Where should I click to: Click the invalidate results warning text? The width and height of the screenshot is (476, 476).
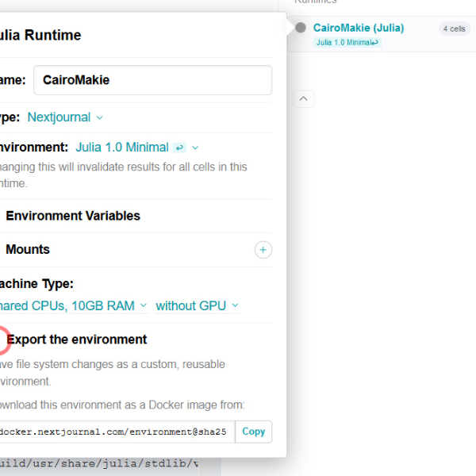123,175
